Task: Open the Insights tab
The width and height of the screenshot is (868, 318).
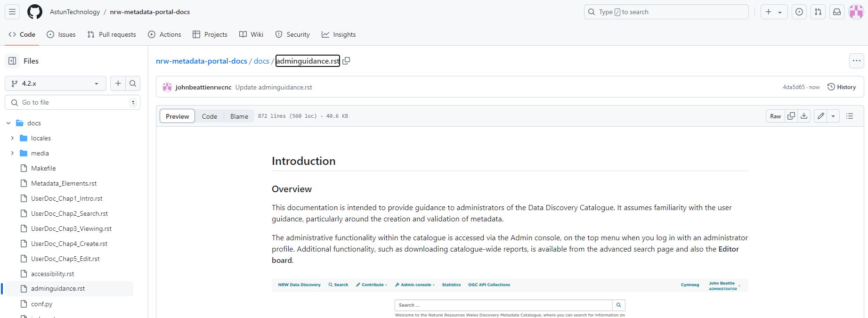Action: 339,34
